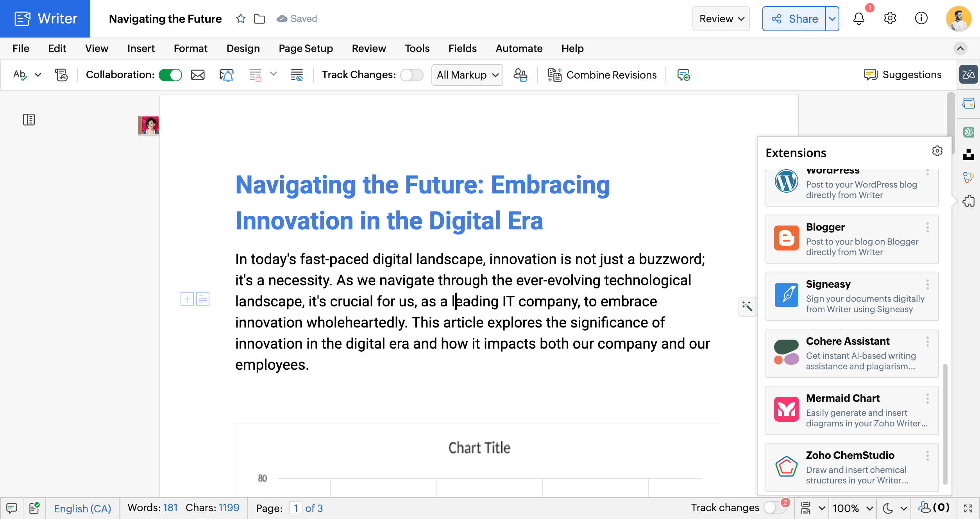Expand the All Markup dropdown
This screenshot has width=980, height=519.
coord(467,75)
